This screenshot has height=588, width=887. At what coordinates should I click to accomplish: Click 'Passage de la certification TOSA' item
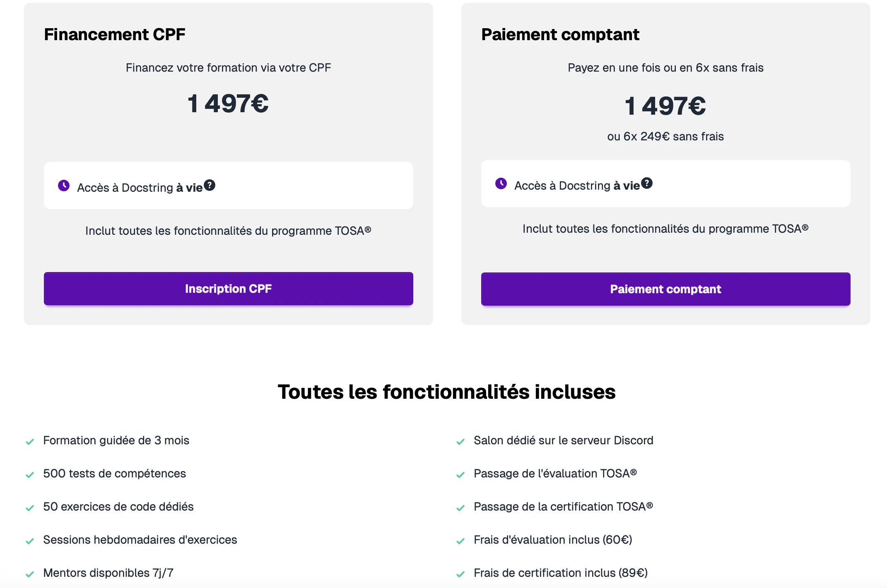pyautogui.click(x=563, y=506)
